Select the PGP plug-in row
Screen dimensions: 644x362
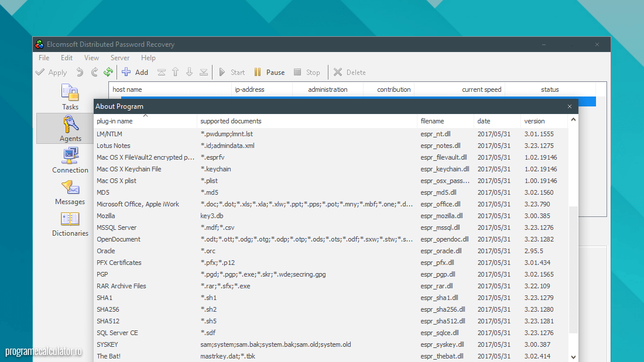click(102, 274)
